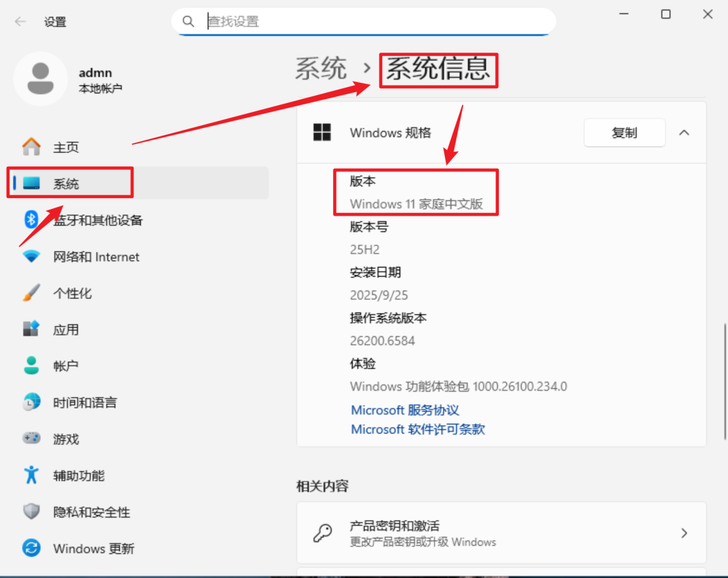Viewport: 728px width, 578px height.
Task: Click the admn user avatar
Action: tap(40, 79)
